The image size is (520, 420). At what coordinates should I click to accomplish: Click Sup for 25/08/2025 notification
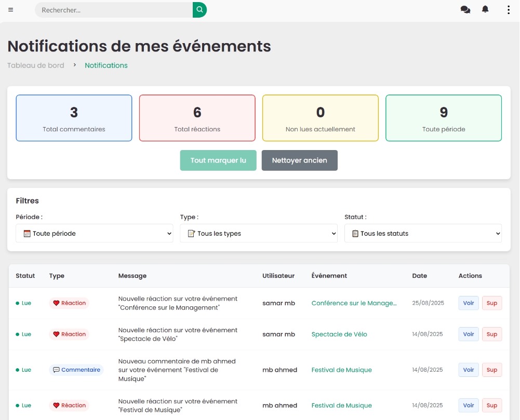[492, 303]
